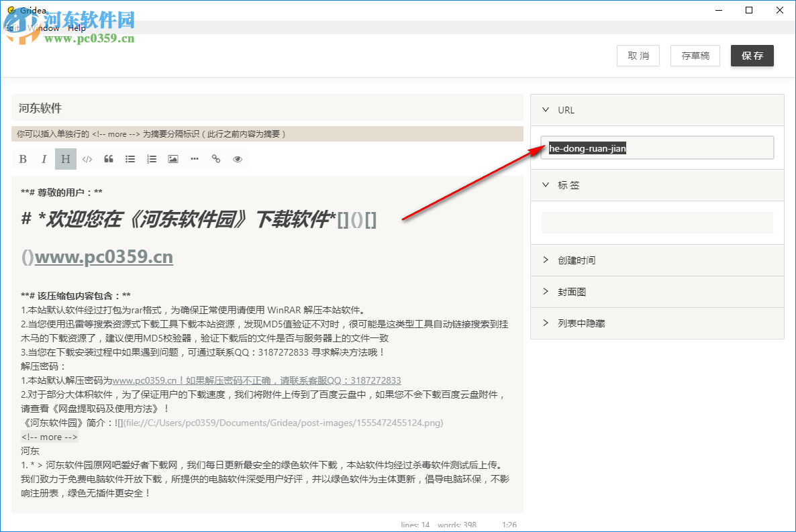Edit the post title 河东软件

coord(267,107)
